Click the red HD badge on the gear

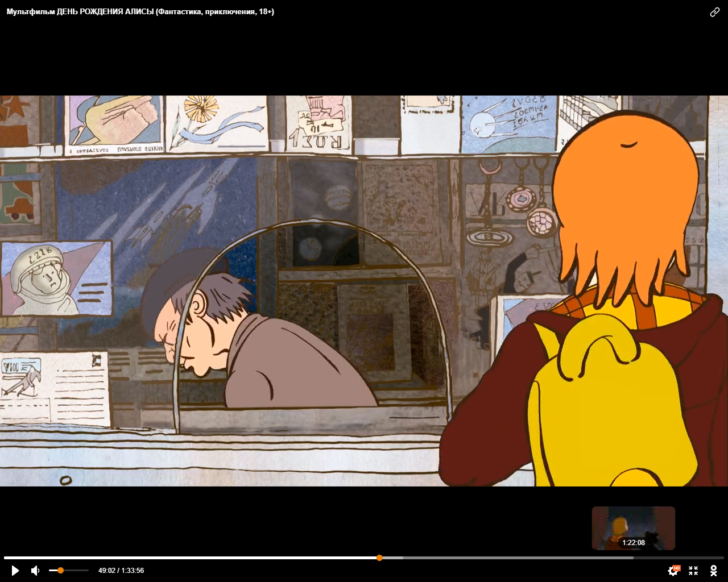tap(677, 567)
